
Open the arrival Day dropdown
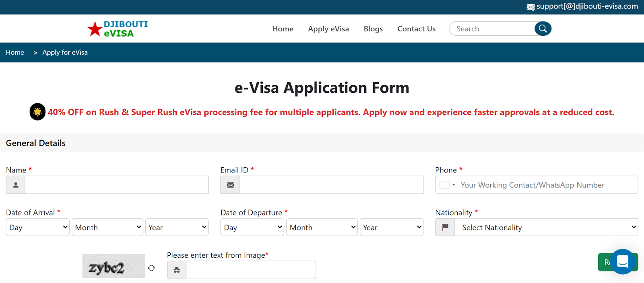click(38, 227)
